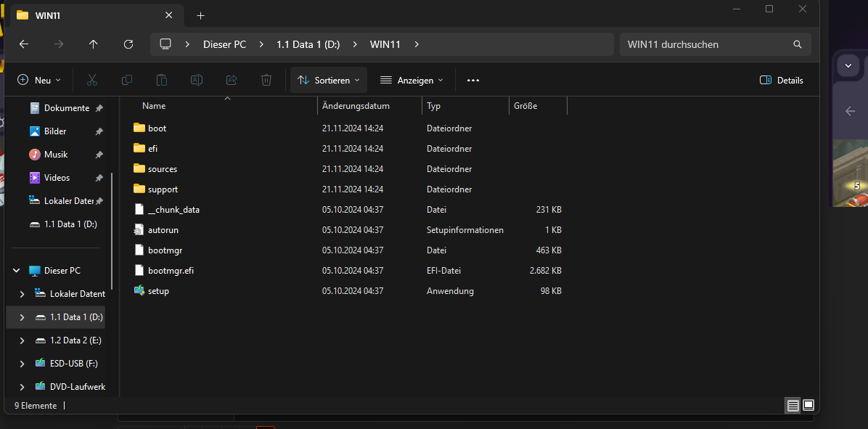
Task: Click chevron after Dieser PC breadcrumb
Action: (x=261, y=44)
